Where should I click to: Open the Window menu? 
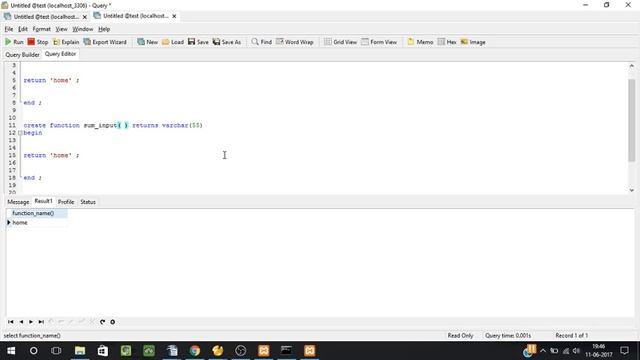82,29
